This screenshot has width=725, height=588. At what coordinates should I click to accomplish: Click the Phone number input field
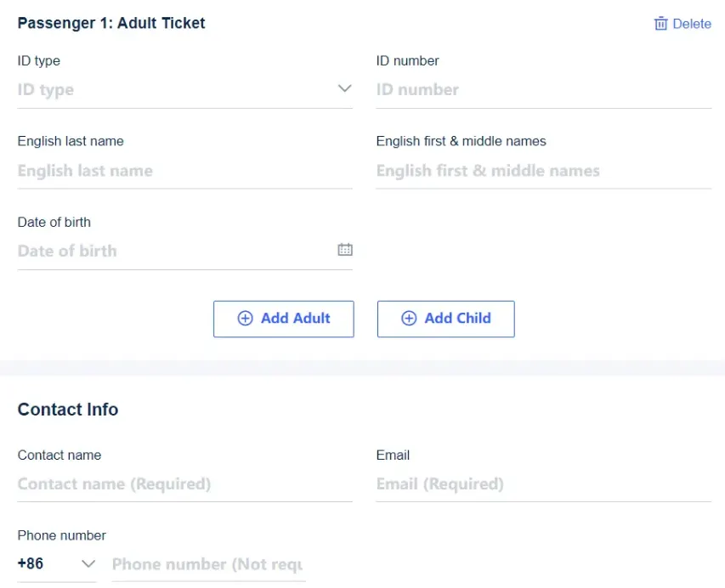pos(208,563)
